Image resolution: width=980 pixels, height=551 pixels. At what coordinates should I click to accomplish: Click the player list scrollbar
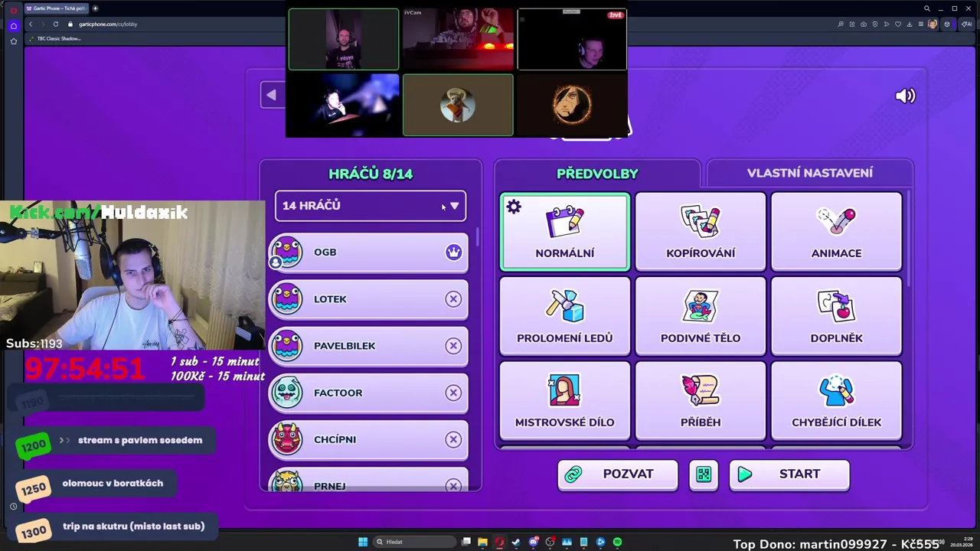pyautogui.click(x=478, y=237)
